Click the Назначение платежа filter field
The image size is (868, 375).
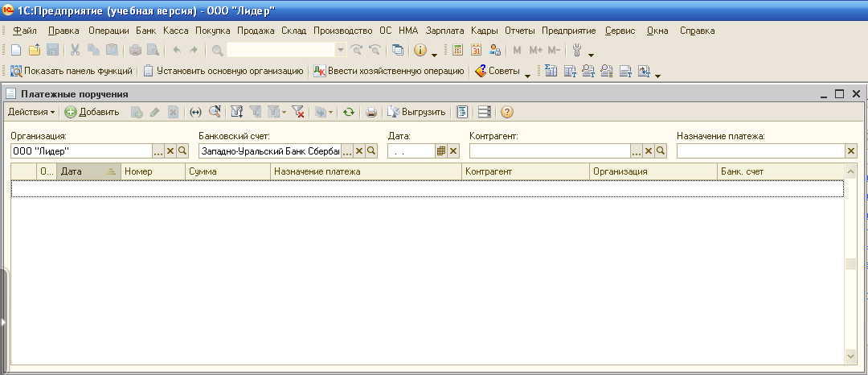(x=761, y=150)
